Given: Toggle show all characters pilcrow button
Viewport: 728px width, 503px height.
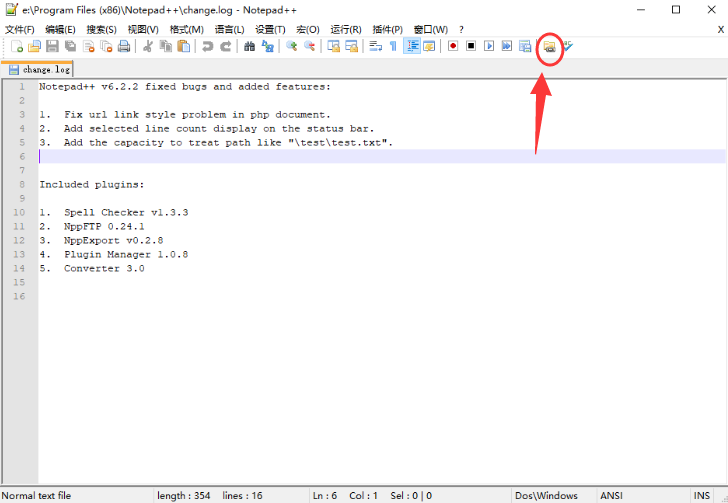Looking at the screenshot, I should coord(393,46).
